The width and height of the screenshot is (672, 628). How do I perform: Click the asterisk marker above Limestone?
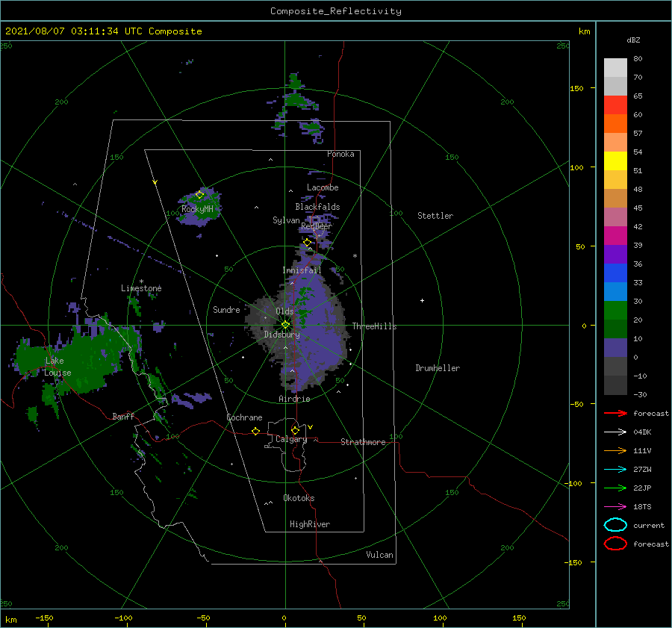(x=141, y=282)
